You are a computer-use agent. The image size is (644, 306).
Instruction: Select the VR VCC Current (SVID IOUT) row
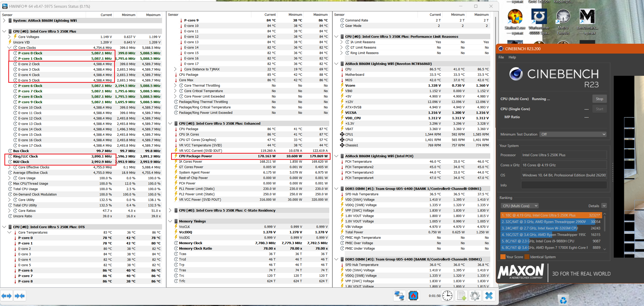[251, 151]
